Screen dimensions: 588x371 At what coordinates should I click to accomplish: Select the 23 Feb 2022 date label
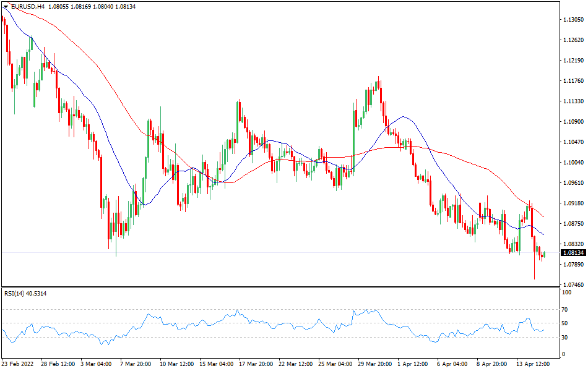(x=19, y=364)
